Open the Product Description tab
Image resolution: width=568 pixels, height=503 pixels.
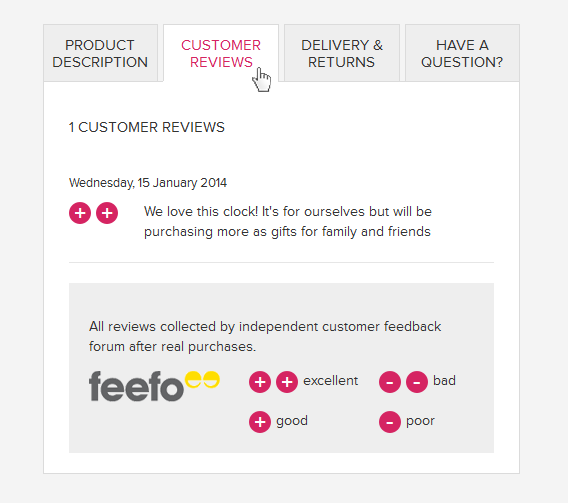[100, 53]
